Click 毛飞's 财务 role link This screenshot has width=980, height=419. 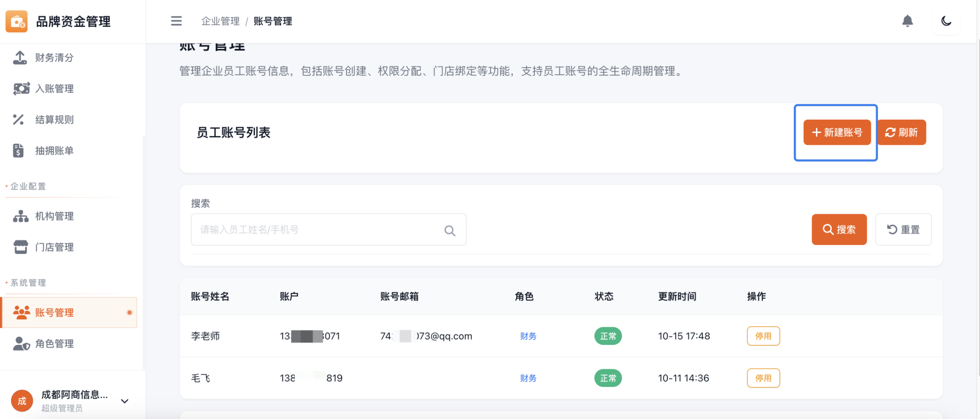pyautogui.click(x=528, y=378)
